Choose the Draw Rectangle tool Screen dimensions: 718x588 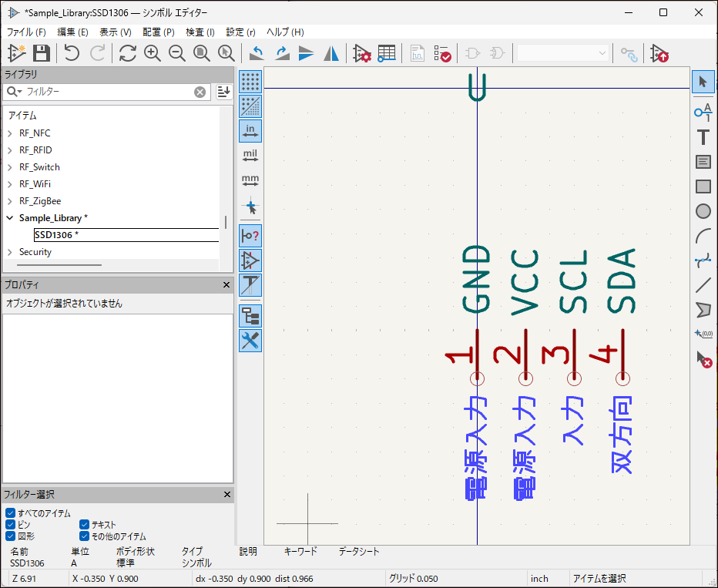click(x=703, y=186)
